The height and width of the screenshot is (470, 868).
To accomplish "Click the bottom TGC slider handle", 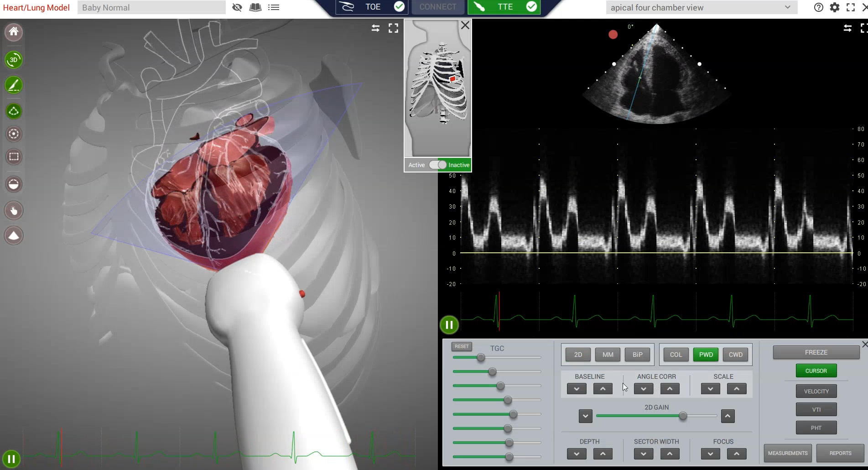I will click(x=509, y=457).
